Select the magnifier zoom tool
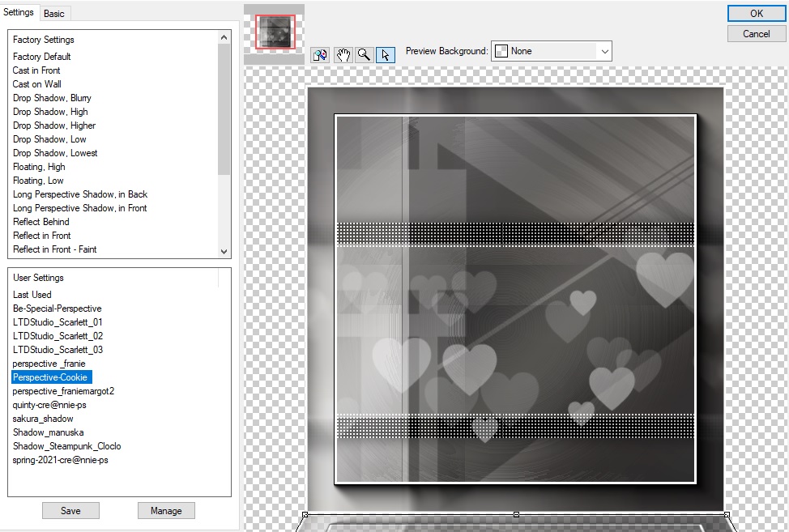Screen dimensions: 789x532 tap(364, 54)
